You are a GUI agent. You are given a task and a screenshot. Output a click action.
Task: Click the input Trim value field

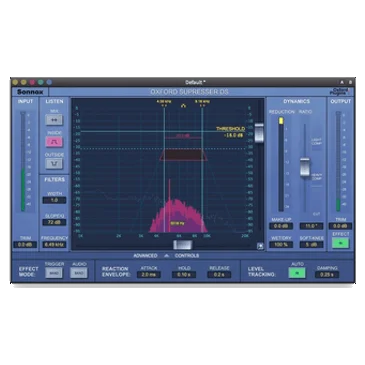(x=25, y=244)
